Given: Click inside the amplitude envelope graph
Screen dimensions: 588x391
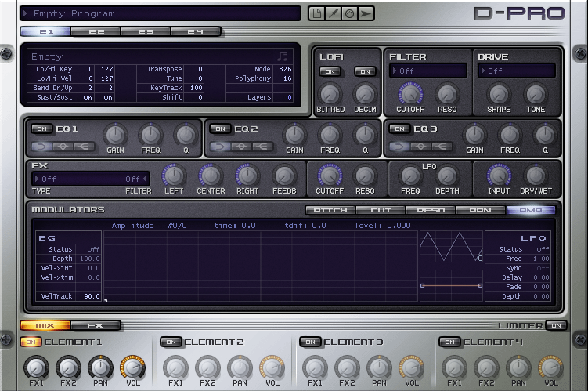Looking at the screenshot, I should [260, 266].
